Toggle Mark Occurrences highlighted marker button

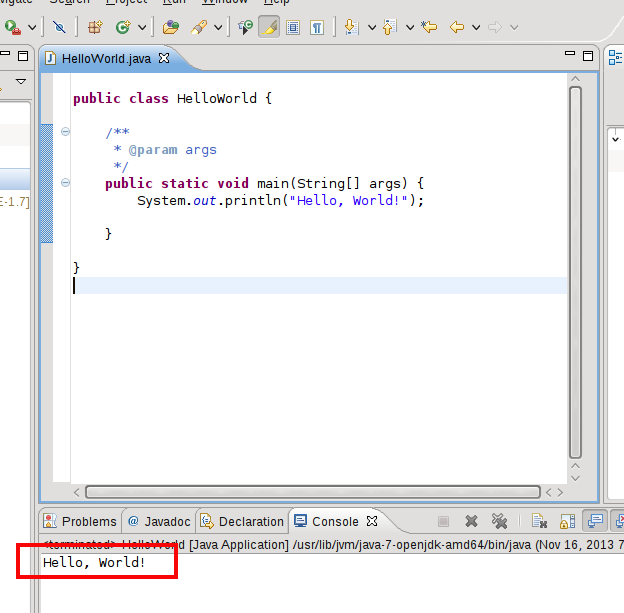pos(269,27)
